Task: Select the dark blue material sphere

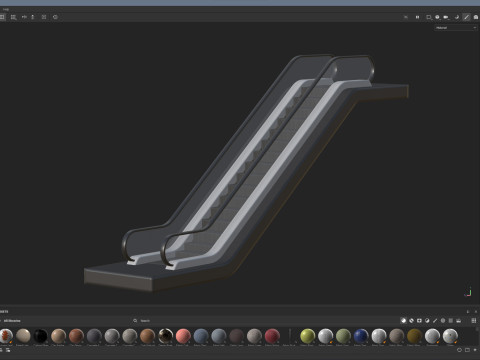Action: pos(361,336)
